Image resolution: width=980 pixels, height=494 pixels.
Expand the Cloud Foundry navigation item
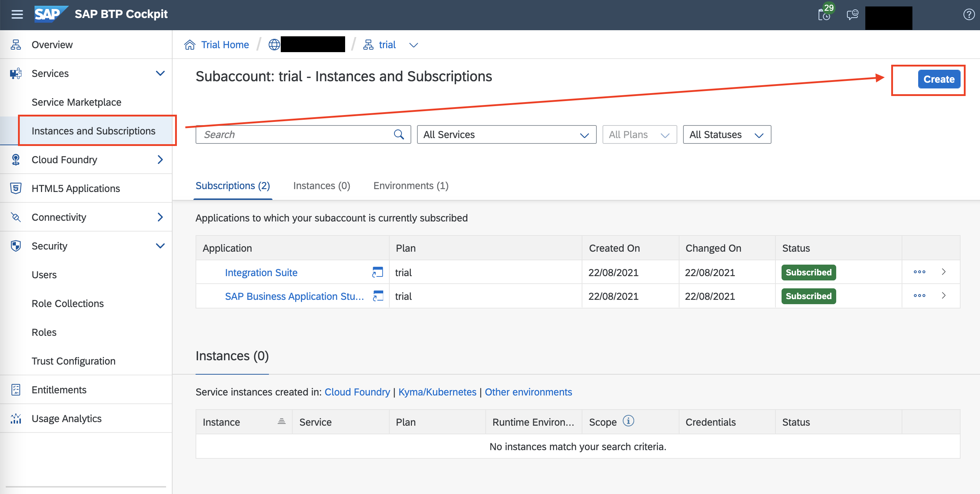[x=160, y=160]
